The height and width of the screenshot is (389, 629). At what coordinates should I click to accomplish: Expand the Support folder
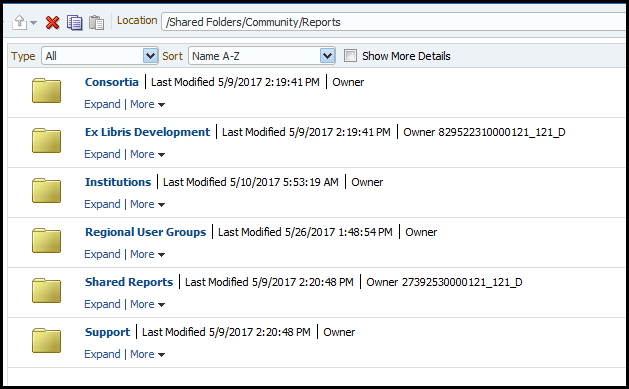pos(102,355)
